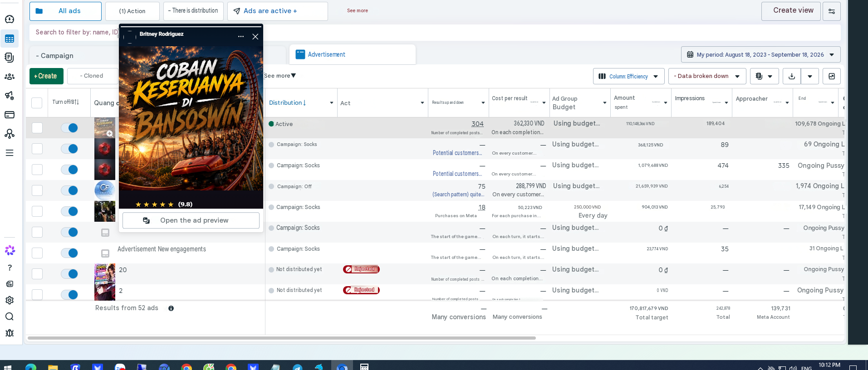Open the reports icon dropdown
868x370 pixels.
(x=765, y=76)
